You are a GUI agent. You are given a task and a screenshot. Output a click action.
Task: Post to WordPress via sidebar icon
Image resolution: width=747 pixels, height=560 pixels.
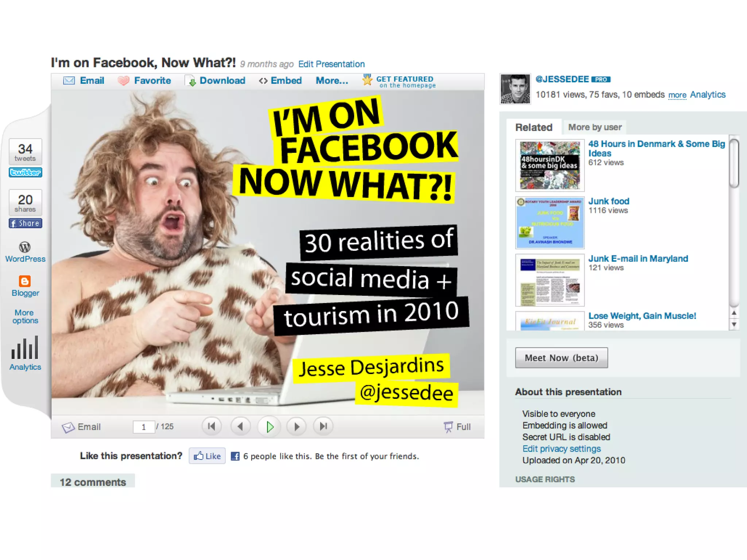pos(25,248)
